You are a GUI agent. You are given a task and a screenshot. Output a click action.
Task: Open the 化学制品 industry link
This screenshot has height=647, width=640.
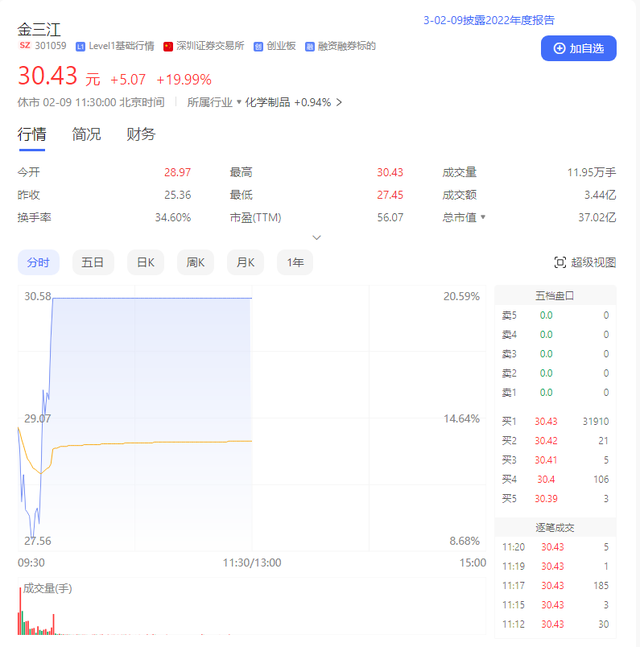pyautogui.click(x=267, y=102)
